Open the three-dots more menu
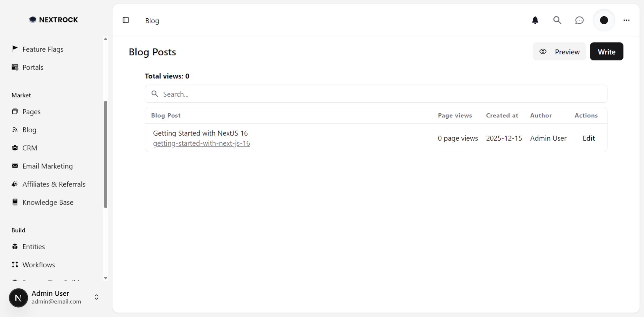 (626, 20)
